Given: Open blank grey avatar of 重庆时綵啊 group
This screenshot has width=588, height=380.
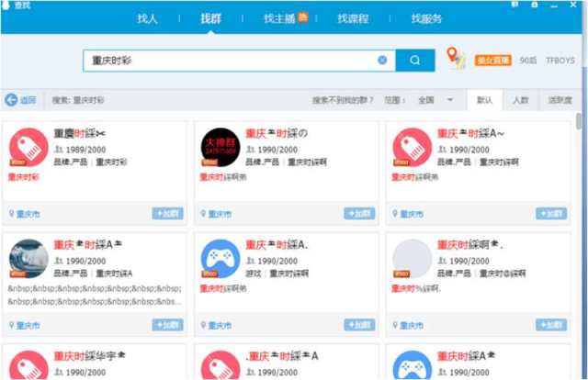Looking at the screenshot, I should (413, 259).
